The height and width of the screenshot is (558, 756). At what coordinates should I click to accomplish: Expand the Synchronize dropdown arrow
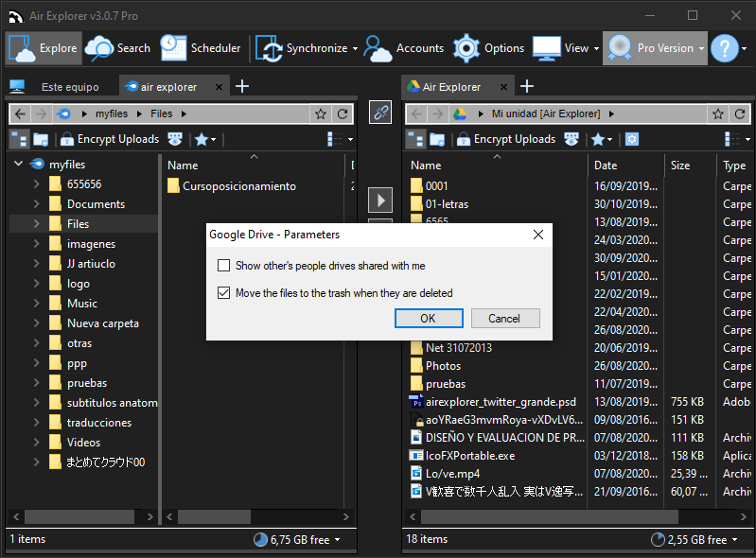tap(356, 48)
